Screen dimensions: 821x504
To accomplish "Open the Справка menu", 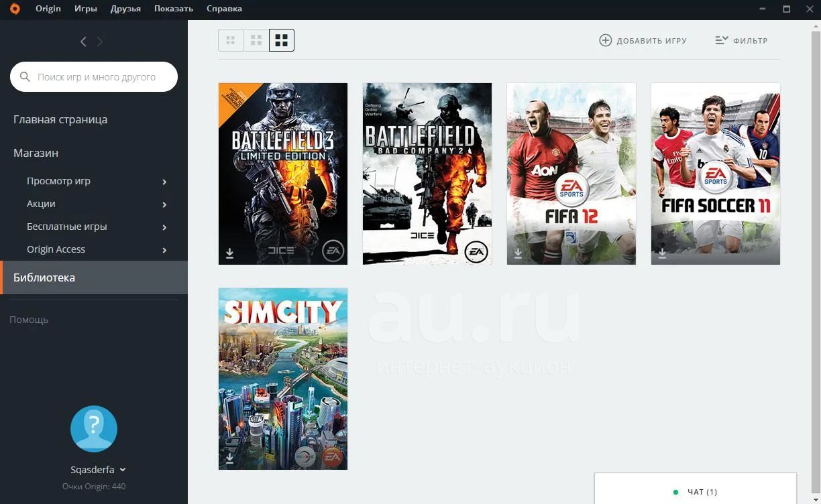I will click(224, 9).
